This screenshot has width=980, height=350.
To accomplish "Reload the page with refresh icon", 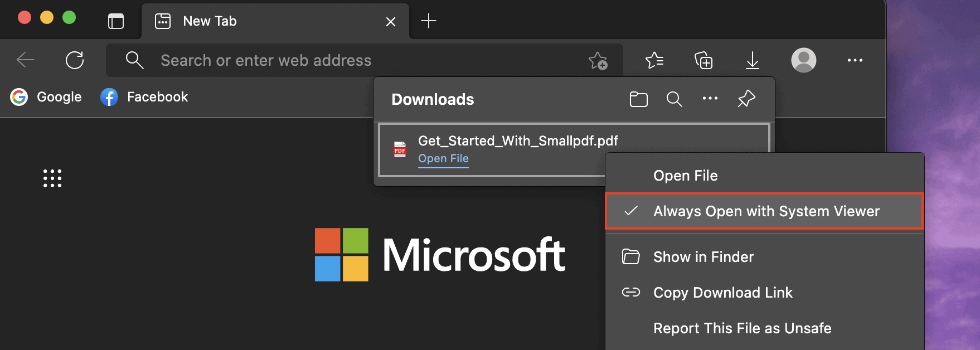I will 75,60.
